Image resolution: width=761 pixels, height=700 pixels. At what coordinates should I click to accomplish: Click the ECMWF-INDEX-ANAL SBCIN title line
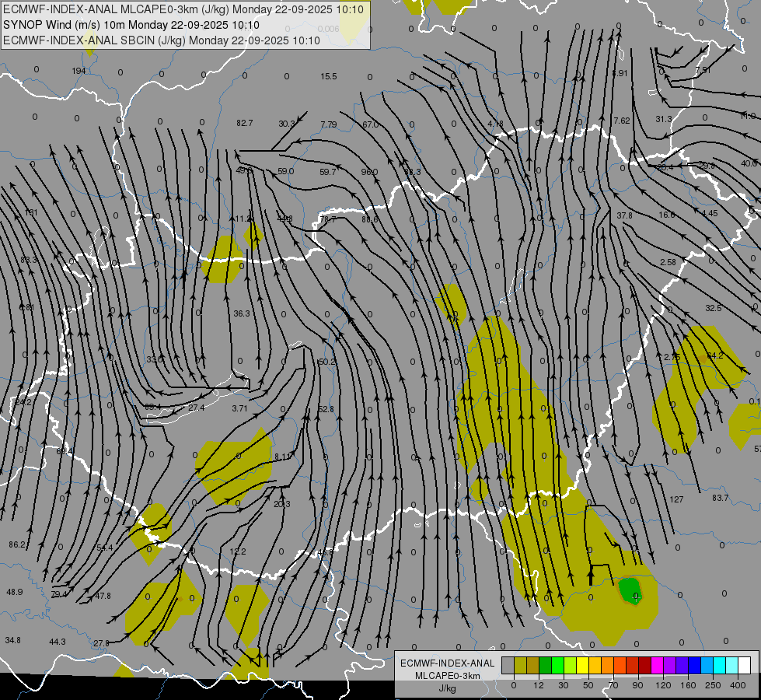coord(161,40)
